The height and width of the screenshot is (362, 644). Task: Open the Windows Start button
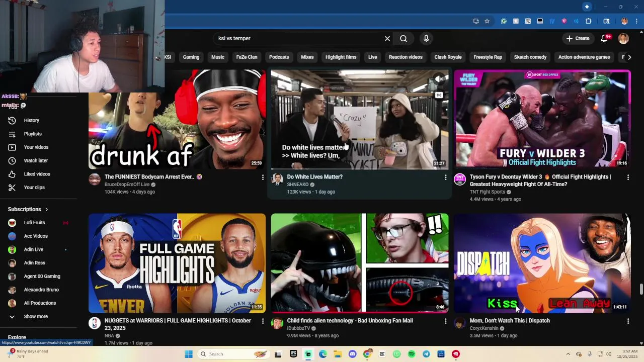[189, 354]
